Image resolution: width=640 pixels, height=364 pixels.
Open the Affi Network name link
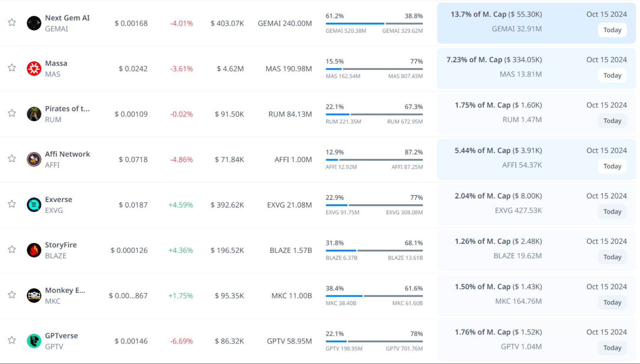click(x=67, y=154)
